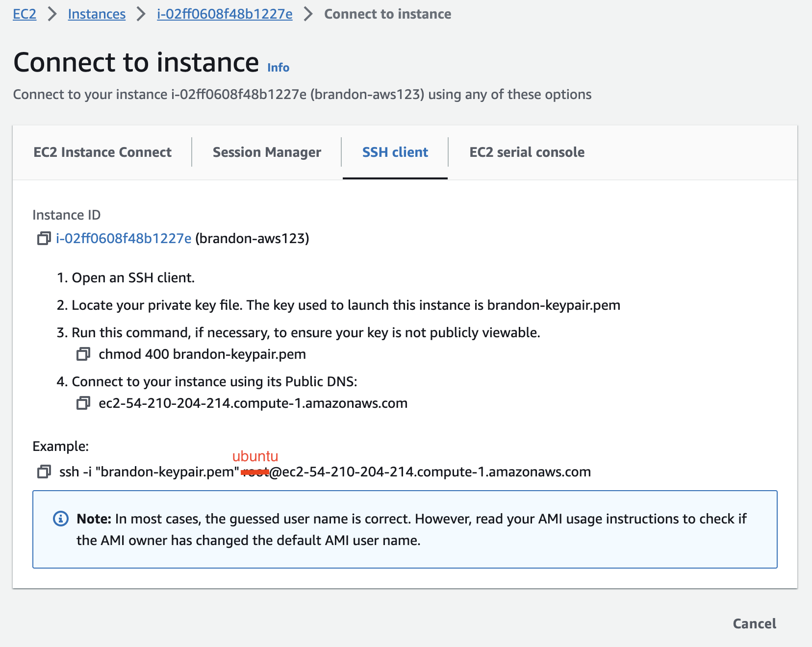
Task: Copy the instance ID with its copy icon
Action: 44,239
